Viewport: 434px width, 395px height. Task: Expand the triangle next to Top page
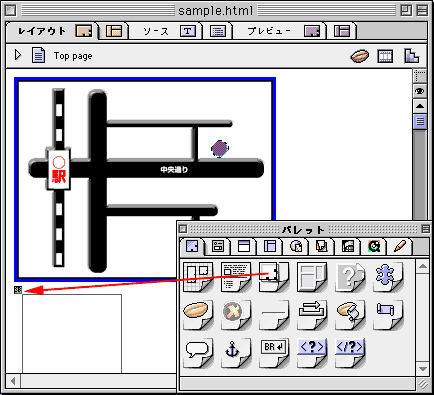pyautogui.click(x=18, y=55)
